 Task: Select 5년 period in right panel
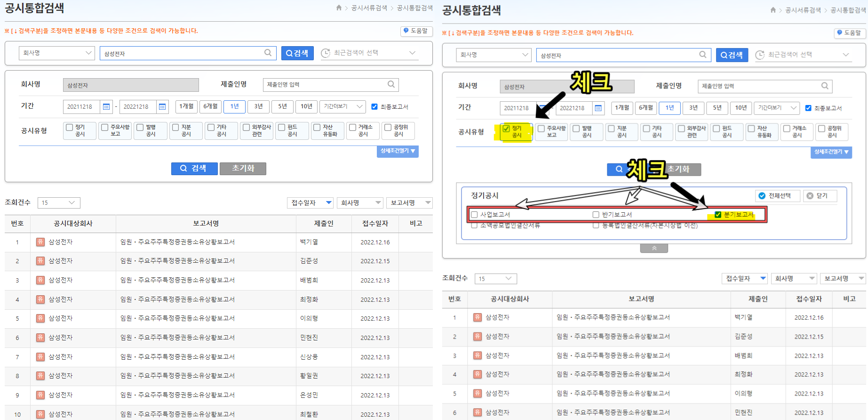717,108
